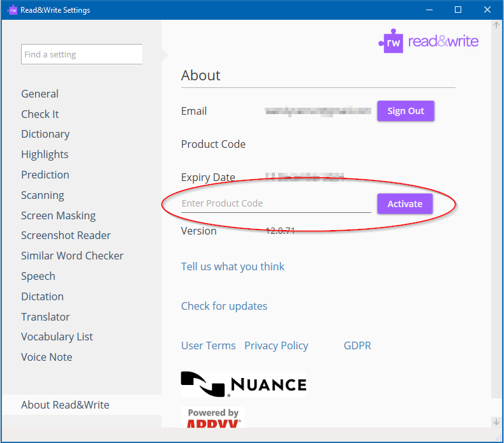This screenshot has width=504, height=443.
Task: Click the scrollbar up arrow
Action: coord(496,25)
